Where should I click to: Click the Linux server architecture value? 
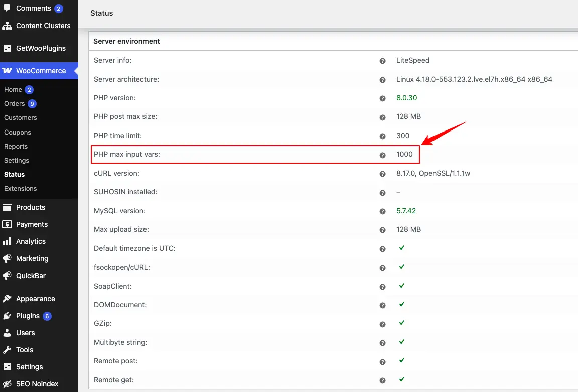[474, 79]
